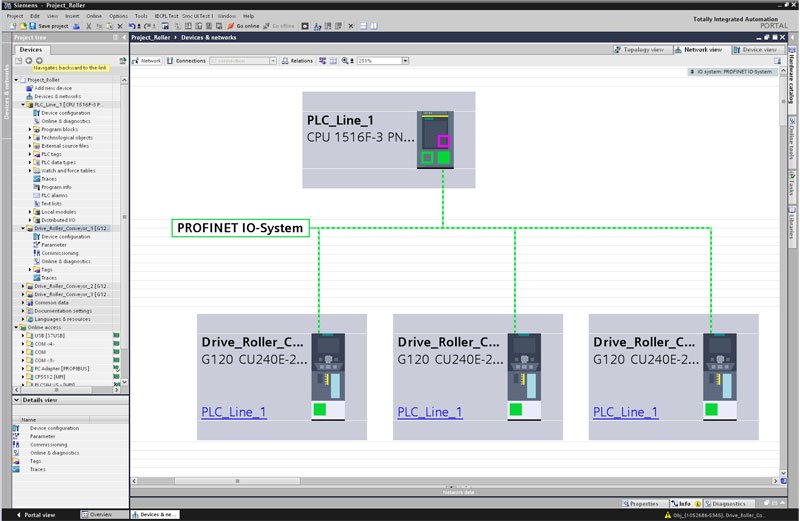Screen dimensions: 800x521
Task: Click the Cut scissors icon in toolbar
Action: [91, 25]
